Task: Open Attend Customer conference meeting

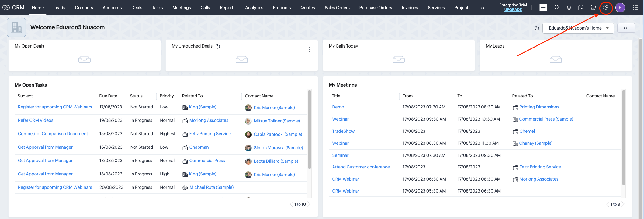Action: [x=361, y=167]
